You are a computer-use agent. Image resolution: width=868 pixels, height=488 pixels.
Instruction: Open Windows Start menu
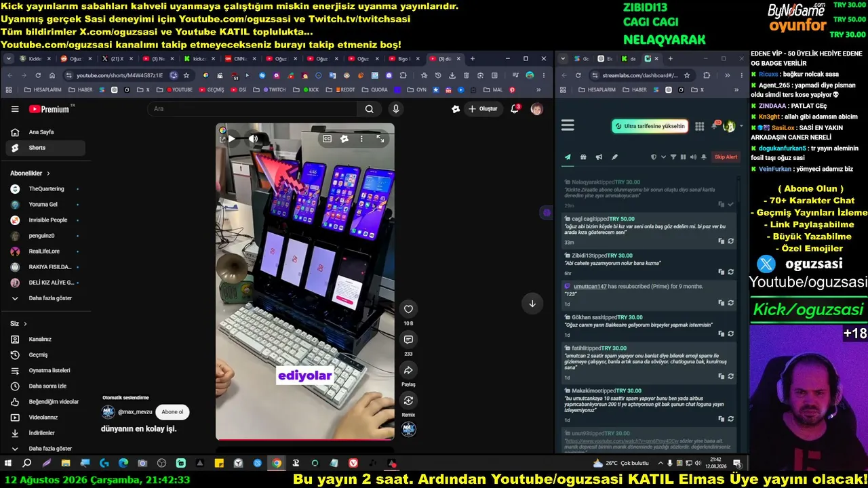coord(8,464)
